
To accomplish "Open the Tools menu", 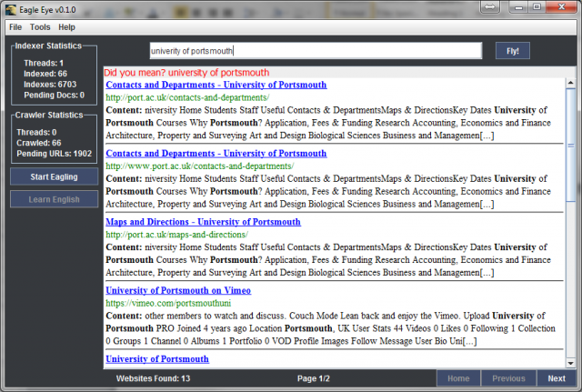I will coord(40,27).
